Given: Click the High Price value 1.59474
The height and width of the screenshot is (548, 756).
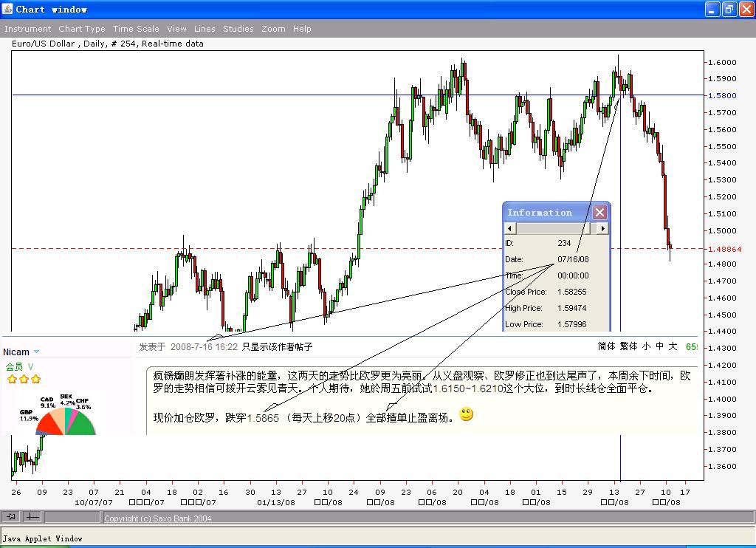Looking at the screenshot, I should click(x=572, y=308).
